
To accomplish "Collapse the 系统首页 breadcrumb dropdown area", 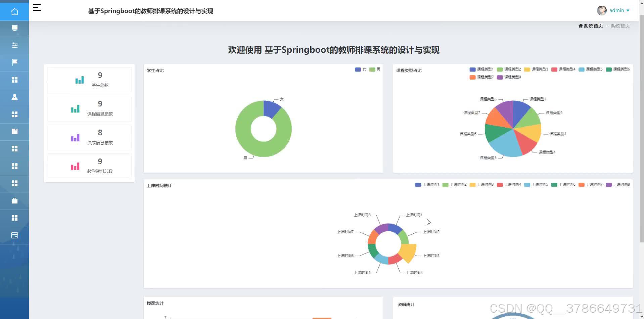I will click(x=620, y=26).
